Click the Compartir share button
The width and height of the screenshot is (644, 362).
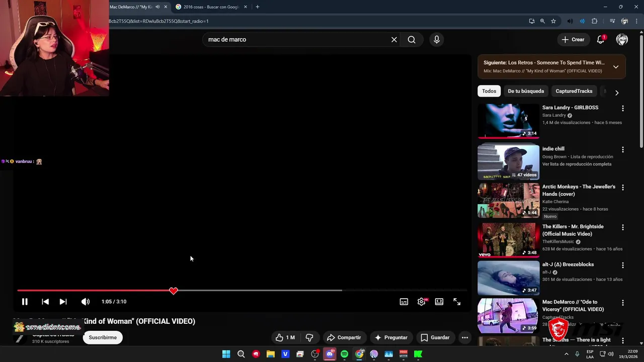(344, 337)
